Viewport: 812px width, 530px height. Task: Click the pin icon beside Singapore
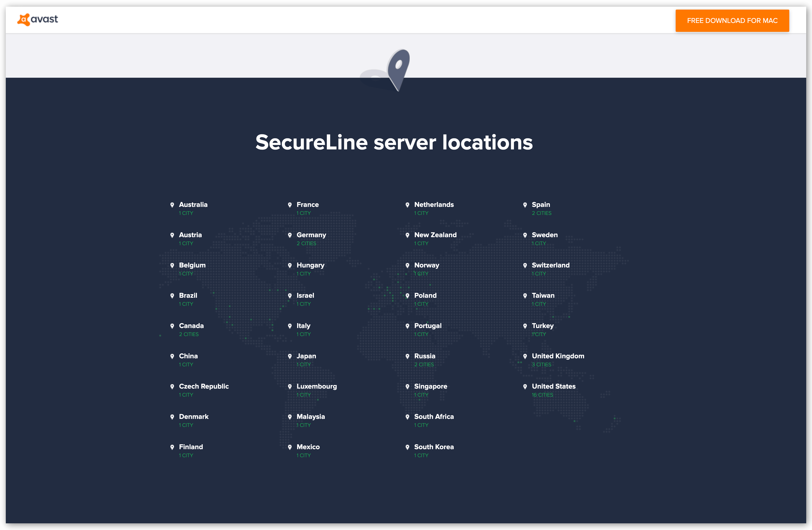[x=407, y=387]
